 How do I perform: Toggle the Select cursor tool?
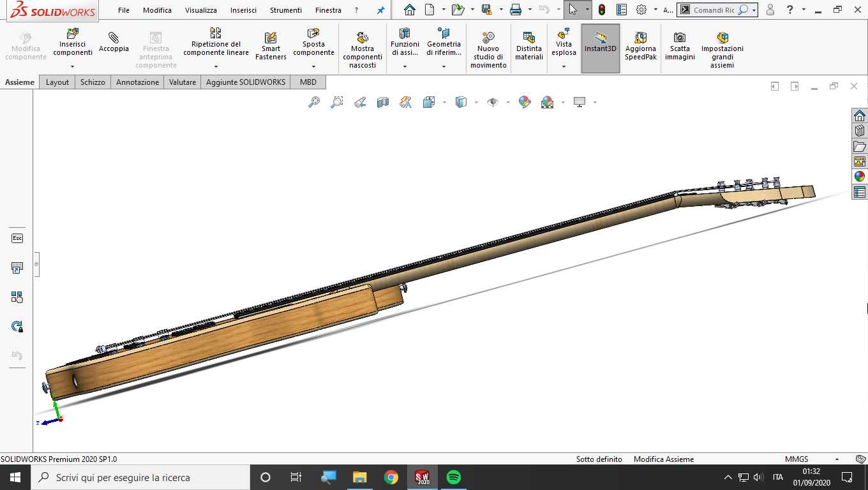click(572, 10)
